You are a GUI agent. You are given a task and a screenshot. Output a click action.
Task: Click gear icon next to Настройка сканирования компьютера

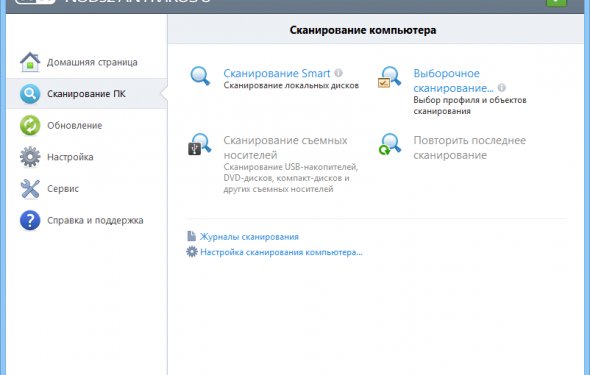click(192, 252)
